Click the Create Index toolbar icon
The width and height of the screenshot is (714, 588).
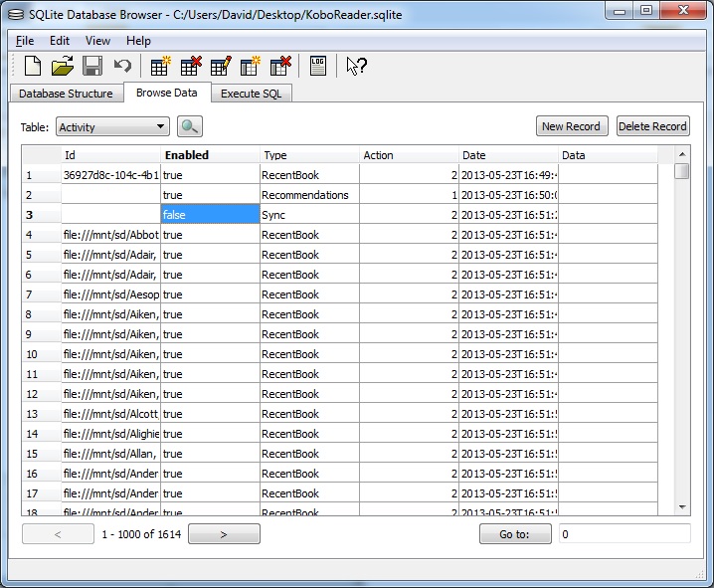tap(251, 66)
